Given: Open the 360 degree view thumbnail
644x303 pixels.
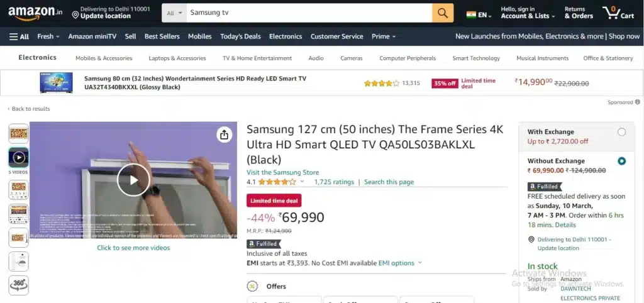Looking at the screenshot, I should (18, 285).
